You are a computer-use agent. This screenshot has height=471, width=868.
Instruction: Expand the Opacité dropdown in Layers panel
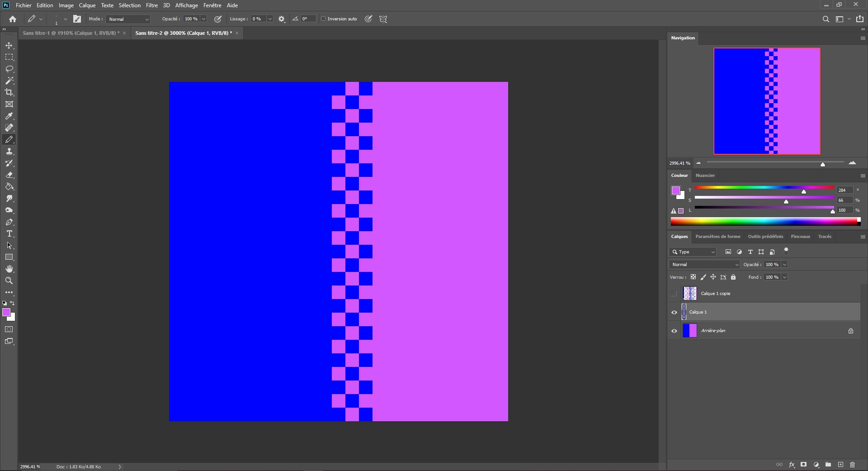tap(785, 264)
